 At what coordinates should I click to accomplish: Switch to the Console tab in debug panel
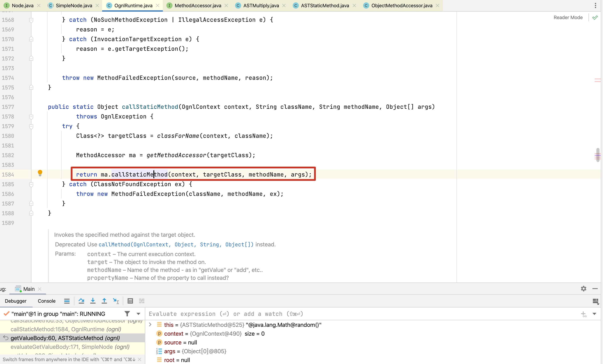[x=46, y=301]
